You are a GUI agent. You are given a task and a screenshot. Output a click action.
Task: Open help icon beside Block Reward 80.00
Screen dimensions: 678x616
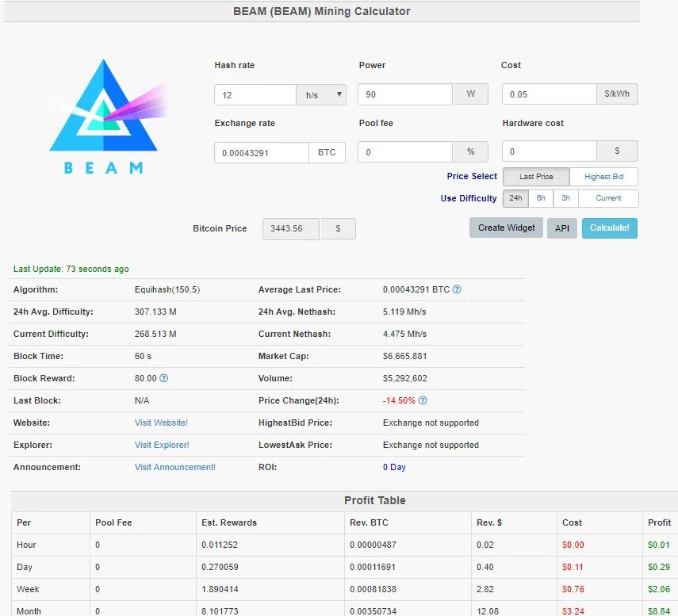pos(163,378)
